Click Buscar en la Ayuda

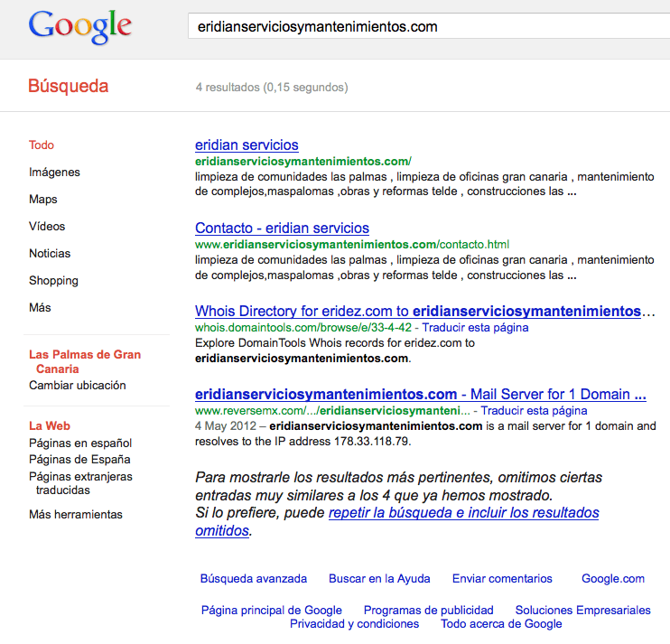point(379,579)
